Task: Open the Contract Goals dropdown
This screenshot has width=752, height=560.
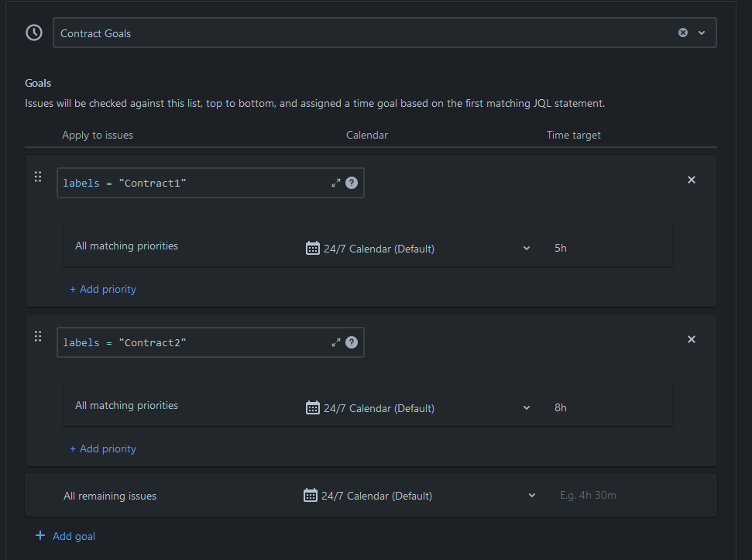Action: [x=701, y=33]
